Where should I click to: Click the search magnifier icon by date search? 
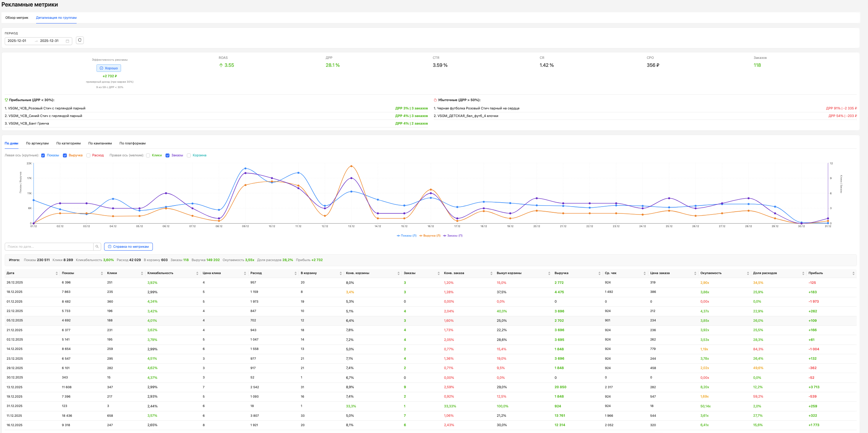click(x=97, y=247)
